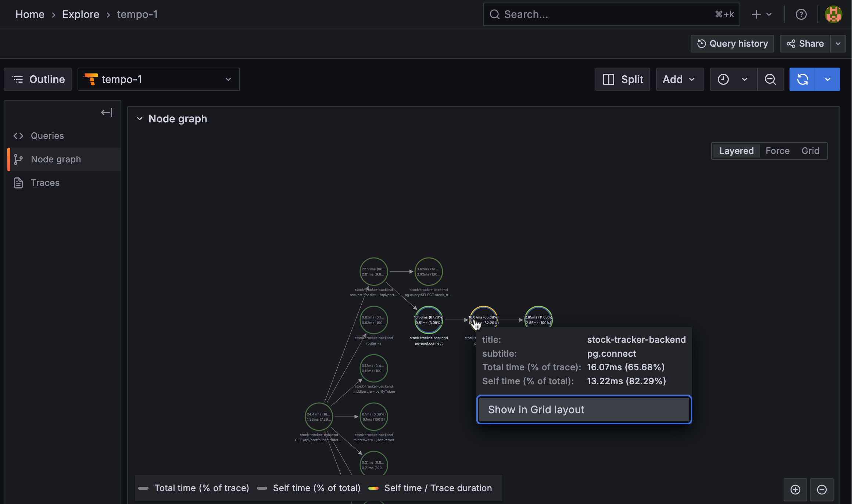The width and height of the screenshot is (852, 504).
Task: Click the 2.85ms (11.63%) node
Action: [x=538, y=316]
